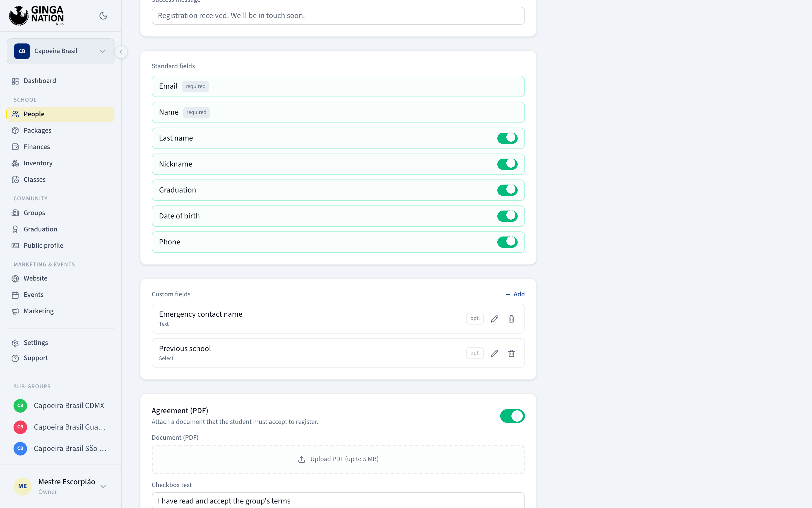Toggle the Date of birth switch

507,216
